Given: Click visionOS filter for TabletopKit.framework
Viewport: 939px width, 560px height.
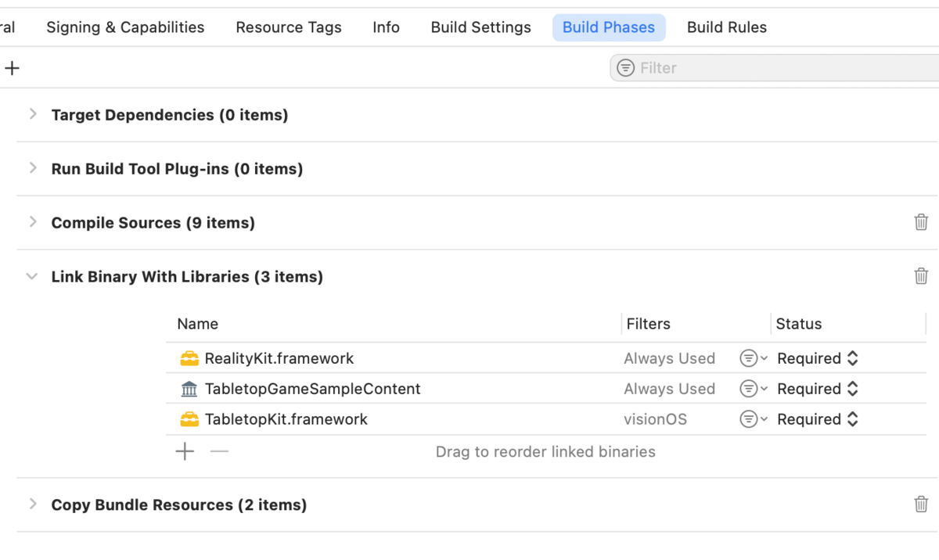Looking at the screenshot, I should tap(656, 419).
